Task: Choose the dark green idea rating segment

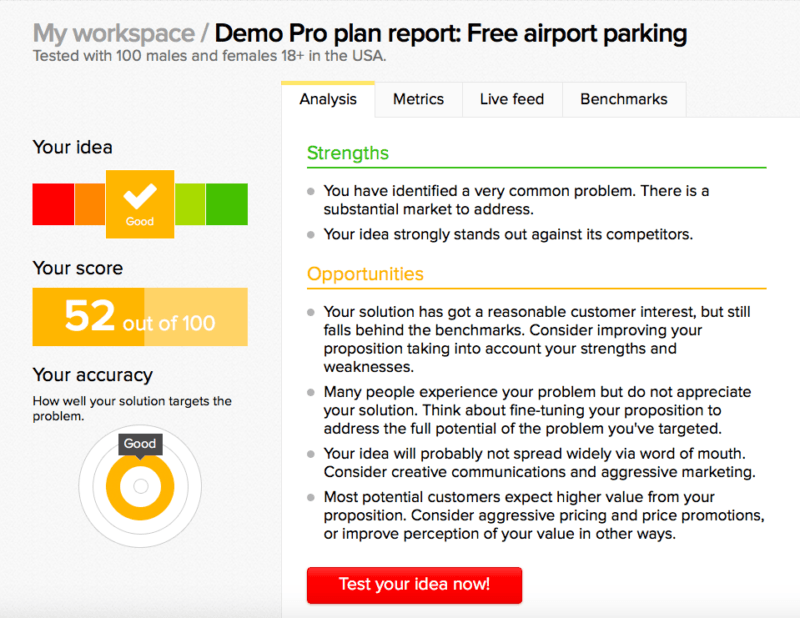Action: tap(227, 204)
